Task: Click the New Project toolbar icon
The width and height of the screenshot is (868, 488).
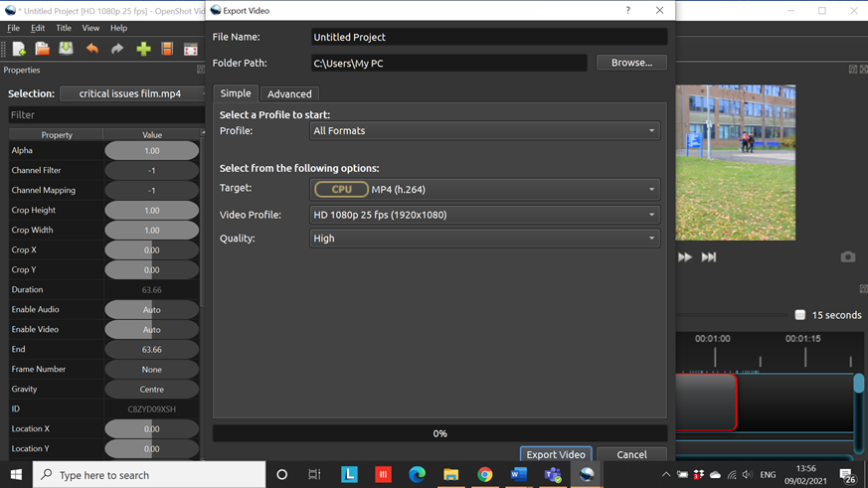Action: point(19,49)
